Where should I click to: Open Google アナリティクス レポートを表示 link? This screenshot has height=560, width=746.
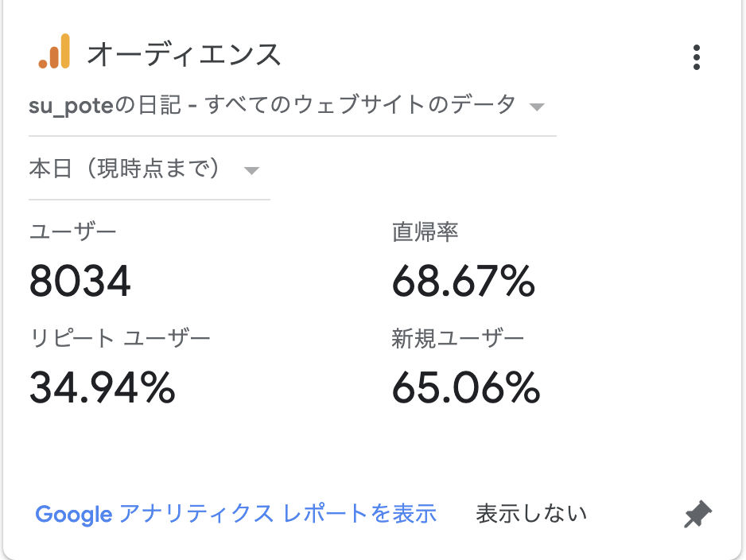tap(236, 514)
